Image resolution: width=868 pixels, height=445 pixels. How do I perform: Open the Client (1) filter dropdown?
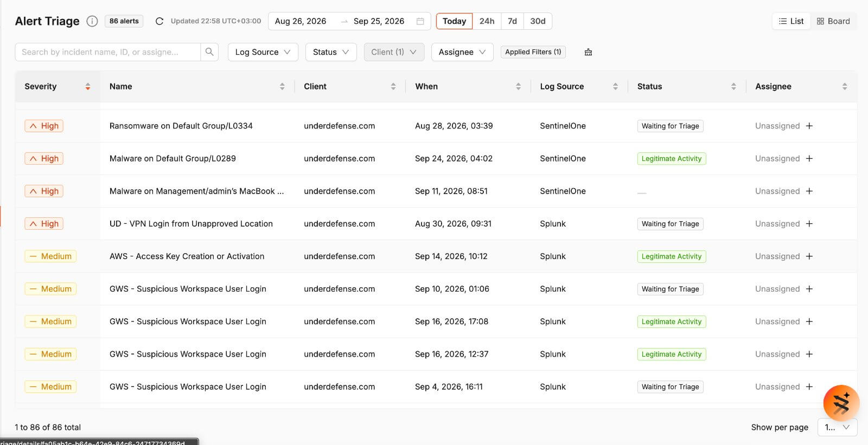394,52
